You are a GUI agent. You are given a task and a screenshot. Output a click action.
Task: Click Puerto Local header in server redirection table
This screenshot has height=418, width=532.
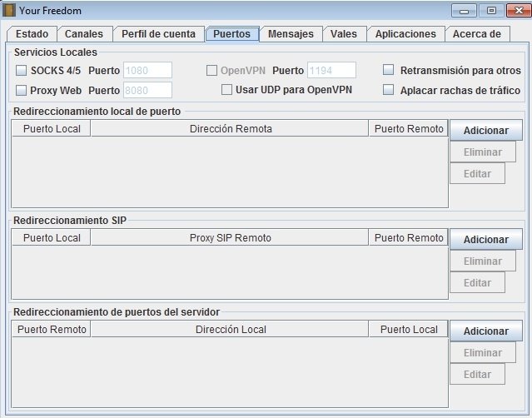click(409, 330)
